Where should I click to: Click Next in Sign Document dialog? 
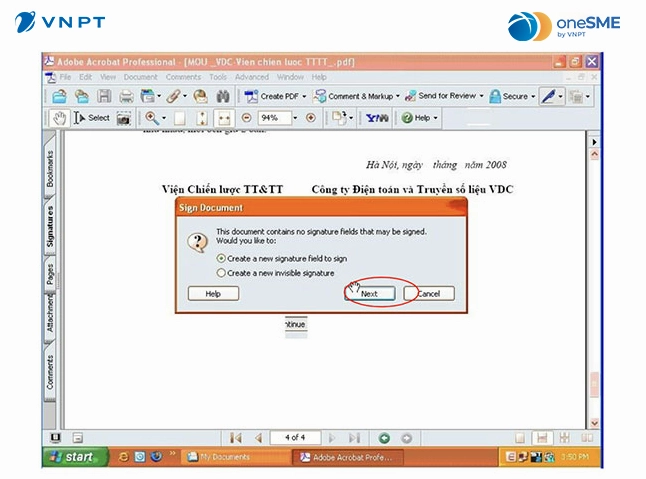pyautogui.click(x=370, y=294)
